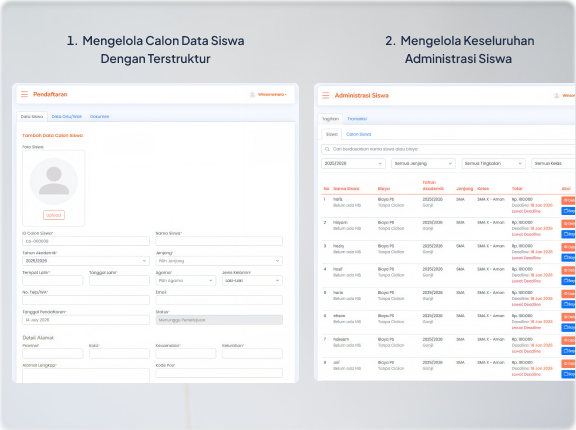Click orange action button in second table row

[568, 223]
